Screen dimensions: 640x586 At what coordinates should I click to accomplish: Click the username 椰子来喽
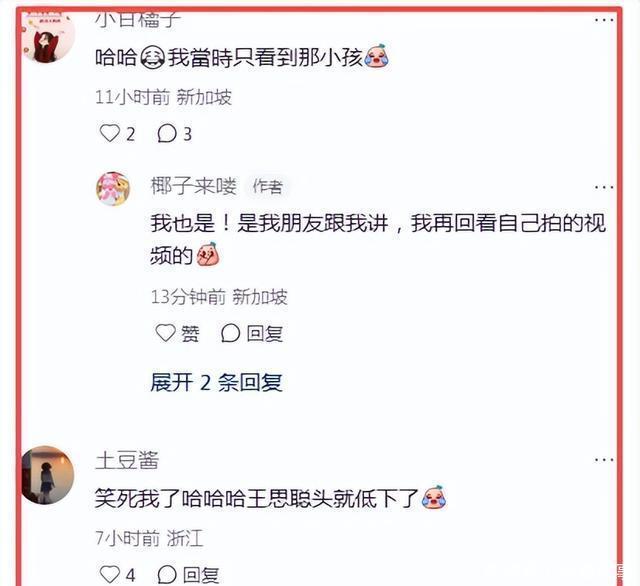[x=193, y=186]
